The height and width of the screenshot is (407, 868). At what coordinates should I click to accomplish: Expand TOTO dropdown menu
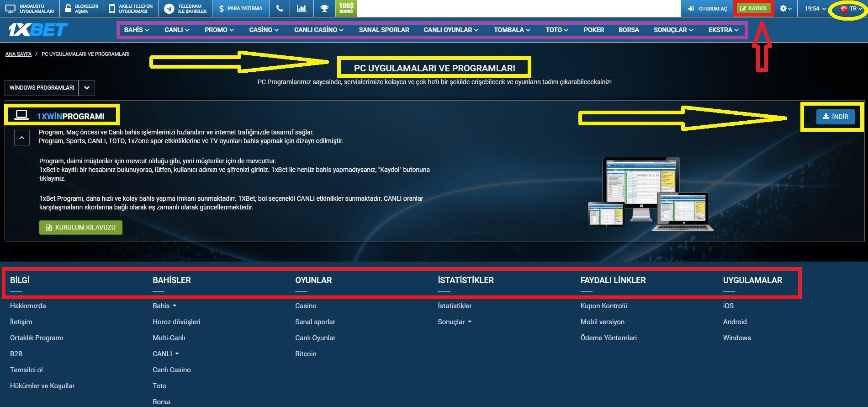coord(557,30)
